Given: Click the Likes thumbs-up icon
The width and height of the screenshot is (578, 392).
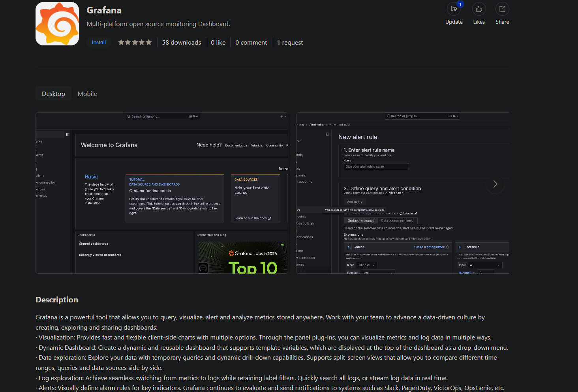Looking at the screenshot, I should (479, 9).
